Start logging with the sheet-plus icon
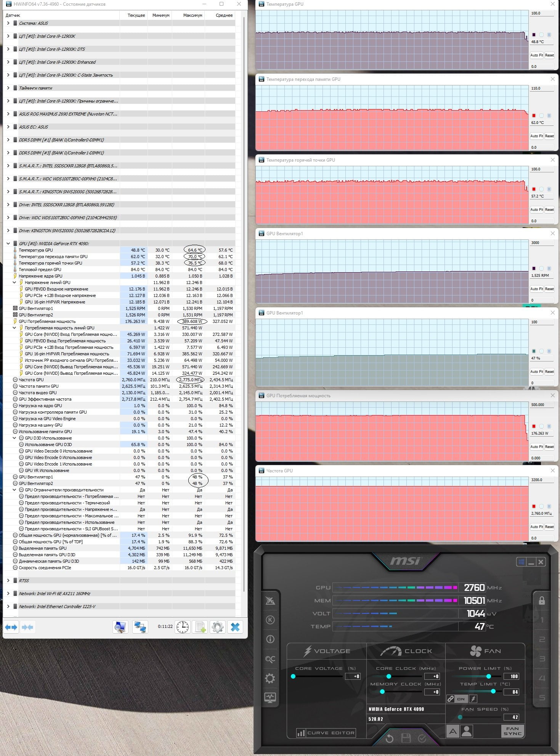The image size is (560, 756). click(x=200, y=627)
